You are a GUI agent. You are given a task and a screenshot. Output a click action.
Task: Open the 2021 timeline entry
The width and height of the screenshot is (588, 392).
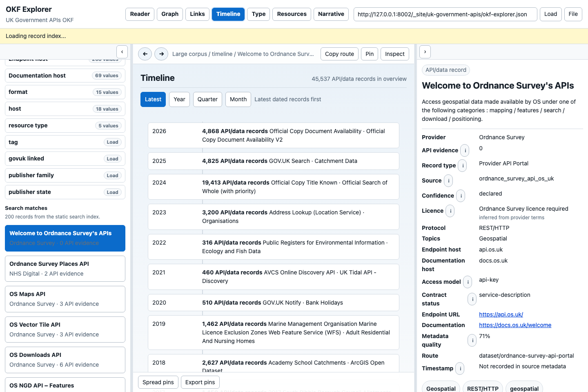[x=273, y=276]
